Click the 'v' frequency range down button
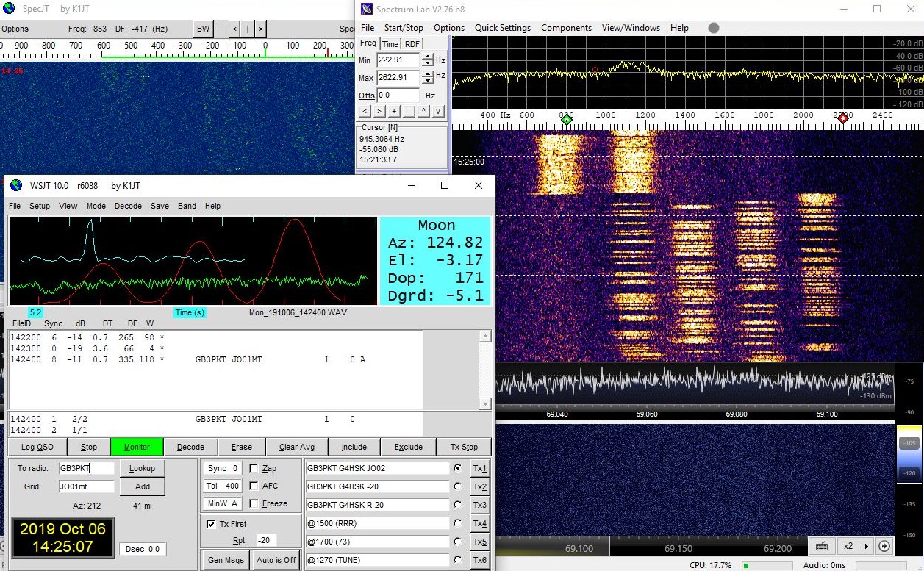Screen dimensions: 924x571 click(438, 111)
